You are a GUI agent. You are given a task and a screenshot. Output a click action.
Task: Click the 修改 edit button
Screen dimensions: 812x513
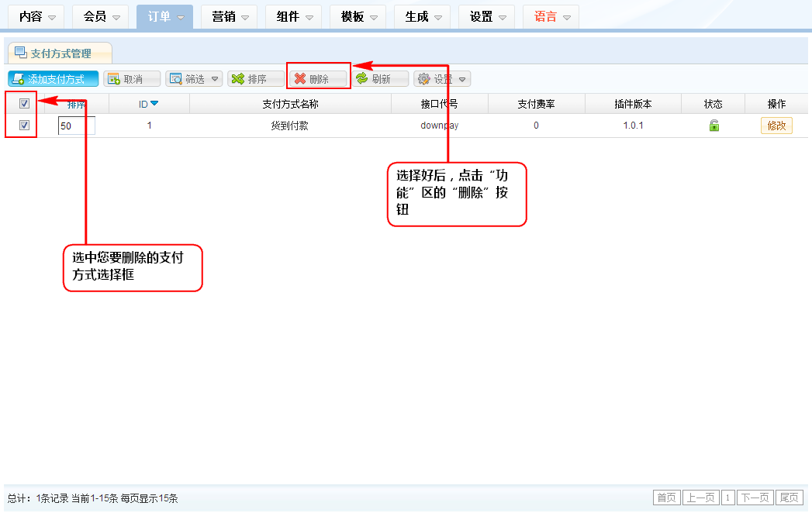tap(776, 126)
